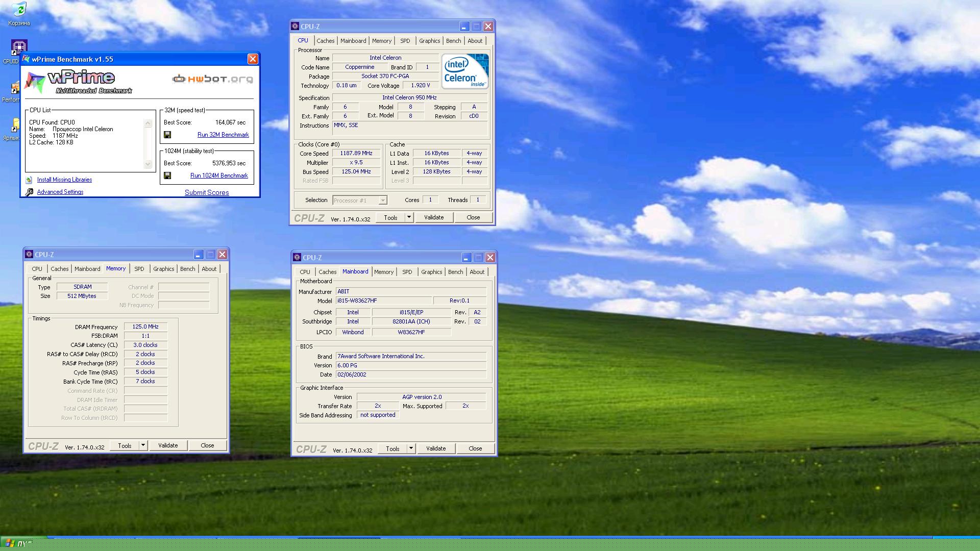The width and height of the screenshot is (980, 551).
Task: Click the Core Voltage 1.920 V value
Action: click(421, 85)
